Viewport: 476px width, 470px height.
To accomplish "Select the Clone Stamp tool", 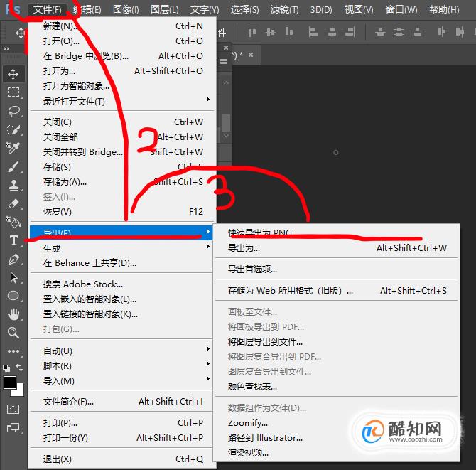I will coord(13,185).
